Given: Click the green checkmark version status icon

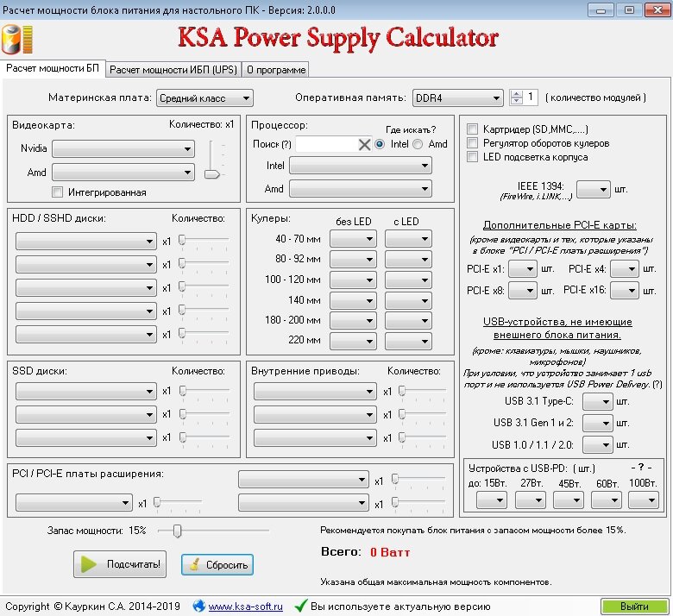Looking at the screenshot, I should pyautogui.click(x=301, y=606).
